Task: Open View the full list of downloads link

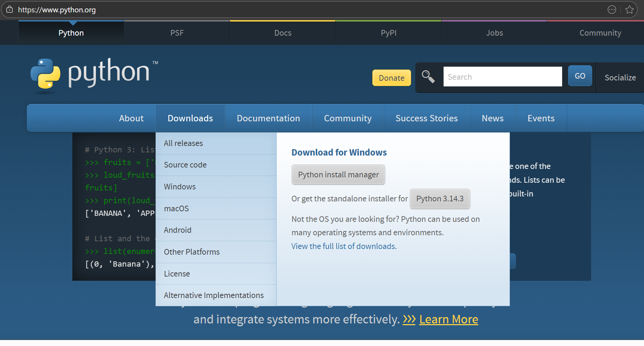Action: coord(343,246)
